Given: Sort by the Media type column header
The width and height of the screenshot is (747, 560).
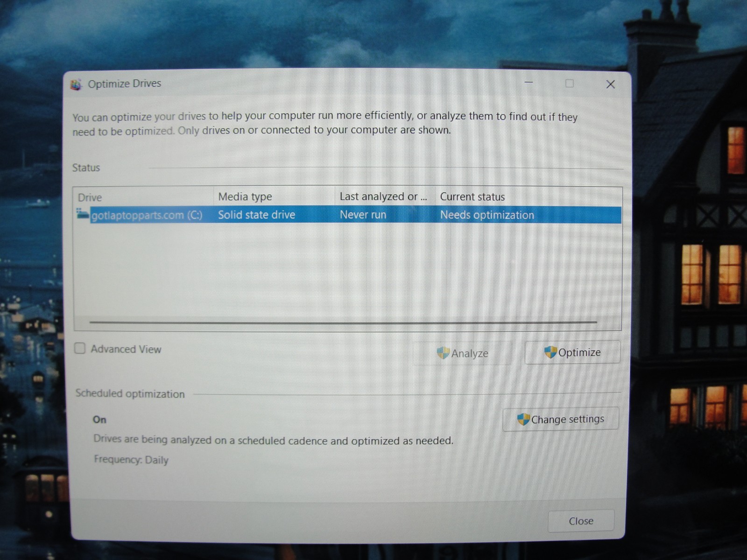Looking at the screenshot, I should click(x=274, y=196).
